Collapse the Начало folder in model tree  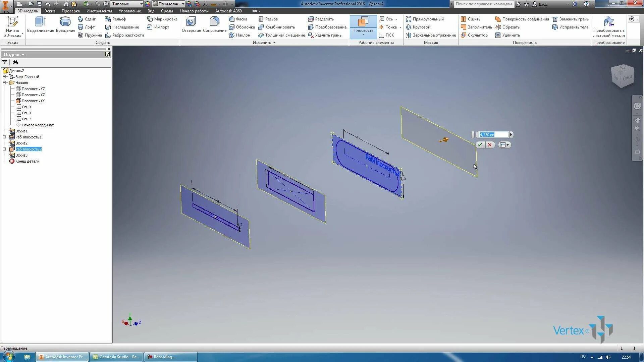[x=4, y=83]
